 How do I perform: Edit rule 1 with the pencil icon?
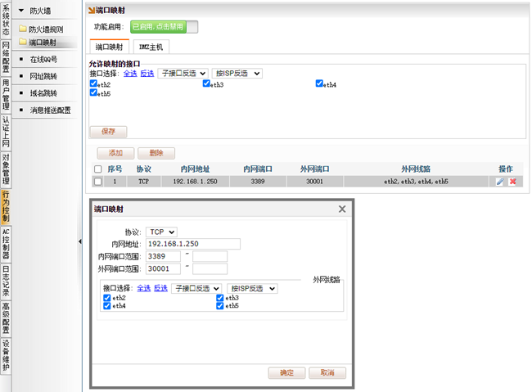pyautogui.click(x=500, y=182)
